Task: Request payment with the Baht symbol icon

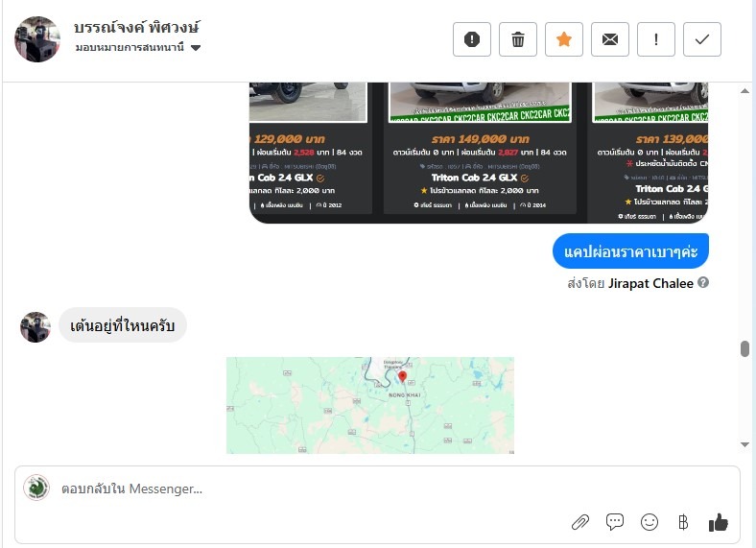Action: (x=683, y=522)
